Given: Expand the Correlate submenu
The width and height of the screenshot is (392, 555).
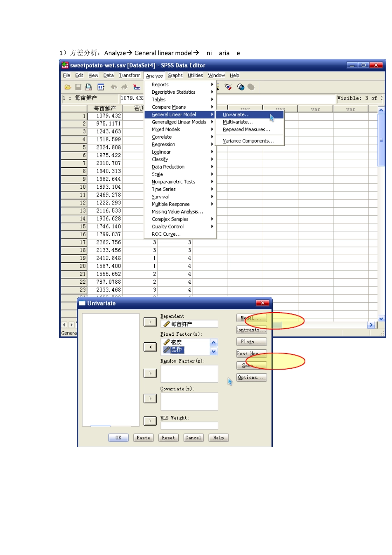Looking at the screenshot, I should coord(180,137).
